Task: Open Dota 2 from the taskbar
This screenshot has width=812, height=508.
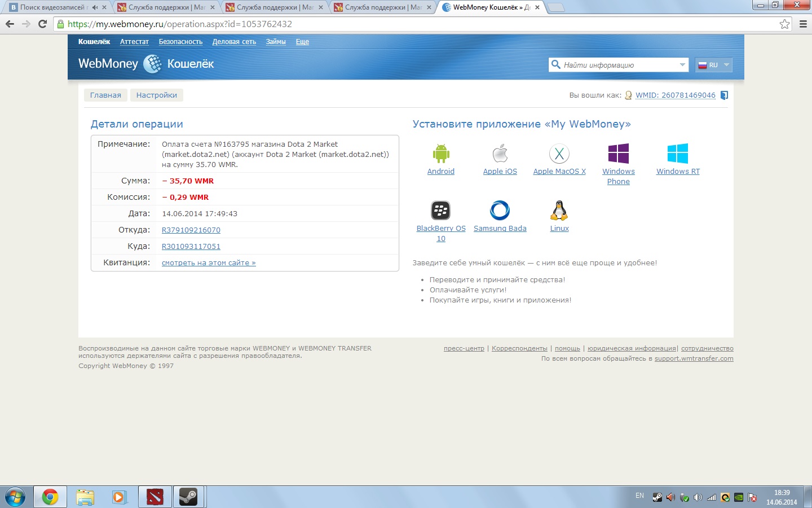Action: point(155,497)
